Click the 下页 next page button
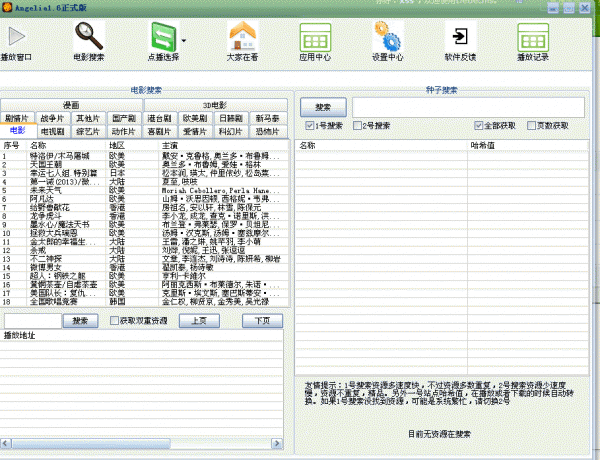Image resolution: width=600 pixels, height=460 pixels. pos(262,321)
